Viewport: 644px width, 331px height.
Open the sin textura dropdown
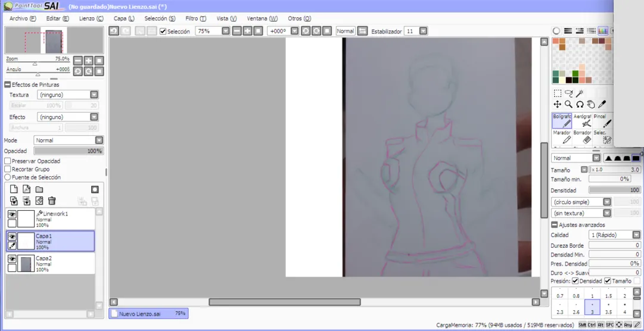click(606, 213)
